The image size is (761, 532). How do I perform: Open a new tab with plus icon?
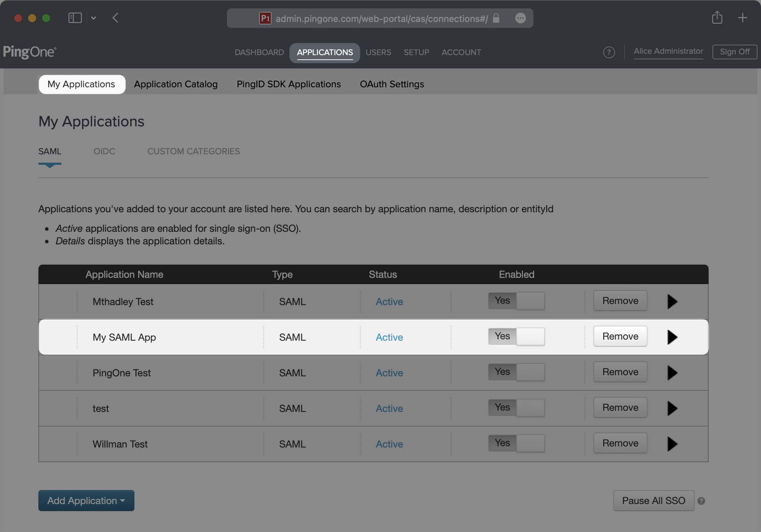click(x=742, y=17)
